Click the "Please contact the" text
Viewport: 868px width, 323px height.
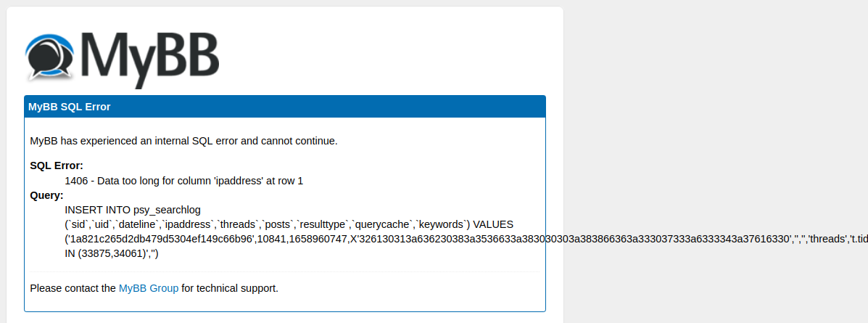(73, 288)
